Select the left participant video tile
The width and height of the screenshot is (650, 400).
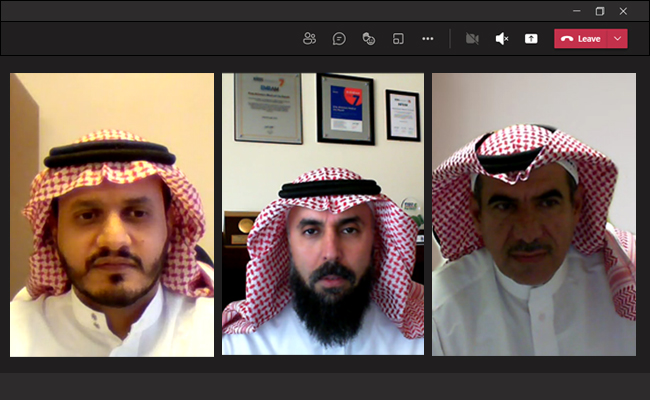(112, 215)
